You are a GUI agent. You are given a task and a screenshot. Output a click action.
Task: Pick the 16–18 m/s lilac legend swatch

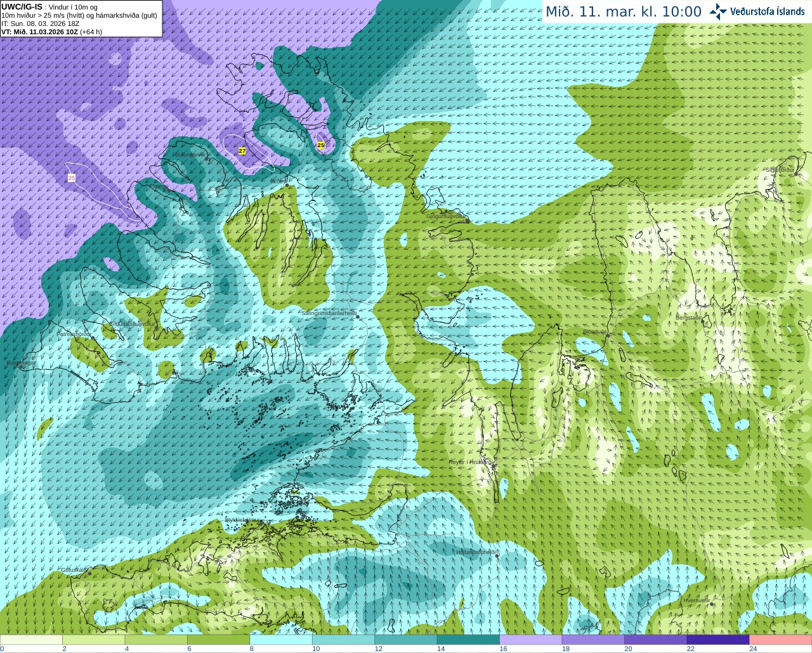[x=531, y=640]
